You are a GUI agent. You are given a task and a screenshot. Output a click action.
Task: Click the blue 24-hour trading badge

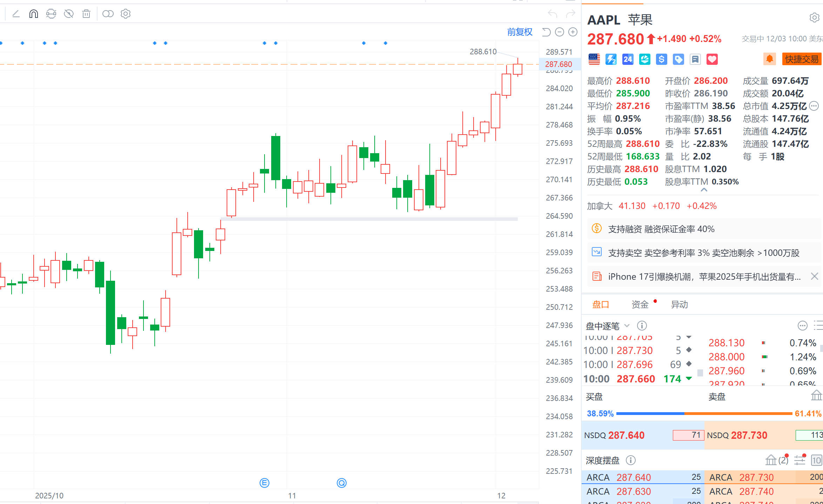[628, 59]
